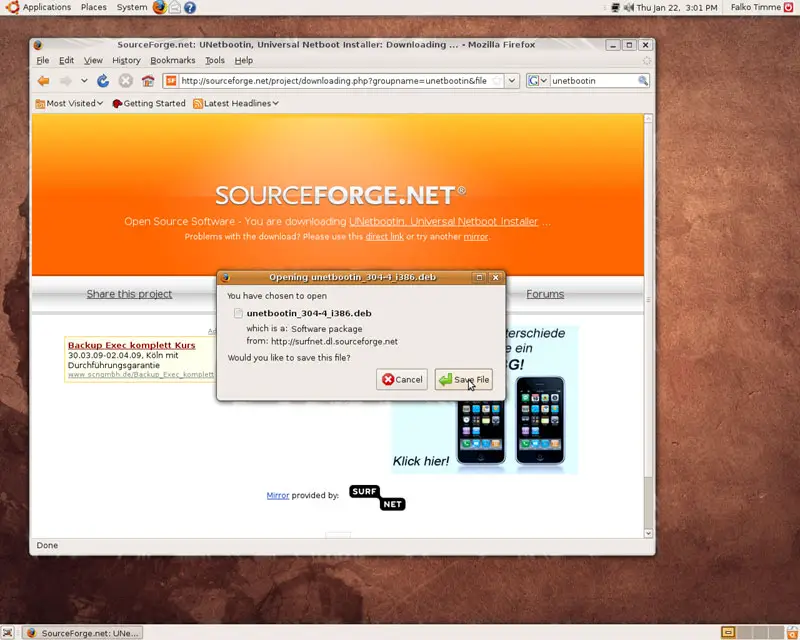
Task: Go to the Home page icon
Action: [148, 81]
